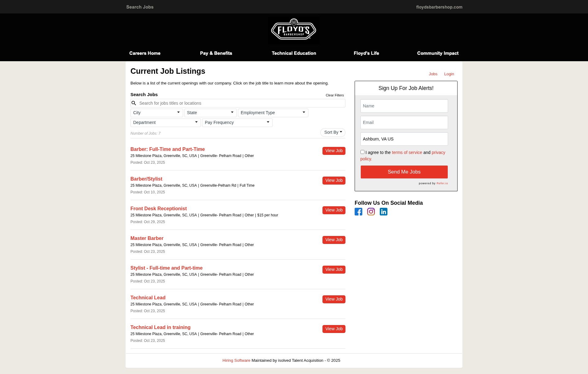Image resolution: width=588 pixels, height=374 pixels.
Task: Click 'Posted: Oct 10, 2025' date
Action: (x=148, y=192)
